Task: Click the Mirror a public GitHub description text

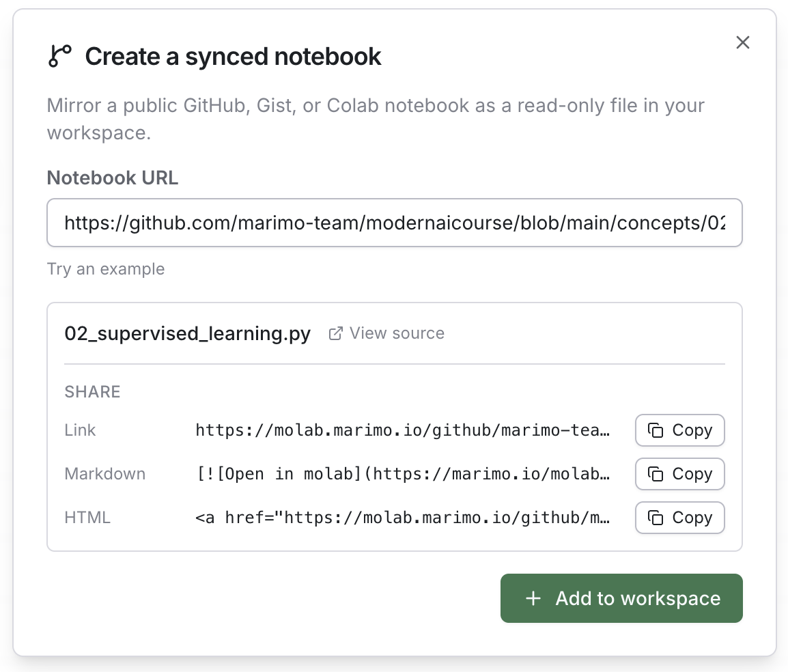Action: [376, 119]
